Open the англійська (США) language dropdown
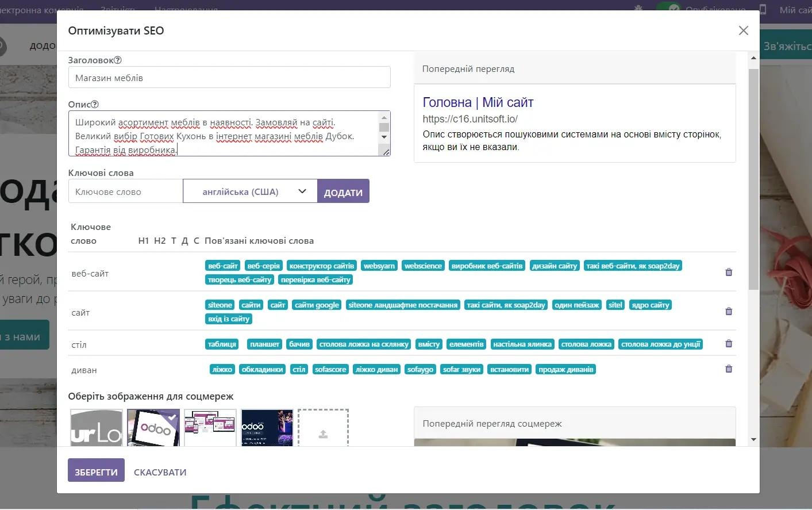Image resolution: width=812 pixels, height=510 pixels. pyautogui.click(x=250, y=191)
